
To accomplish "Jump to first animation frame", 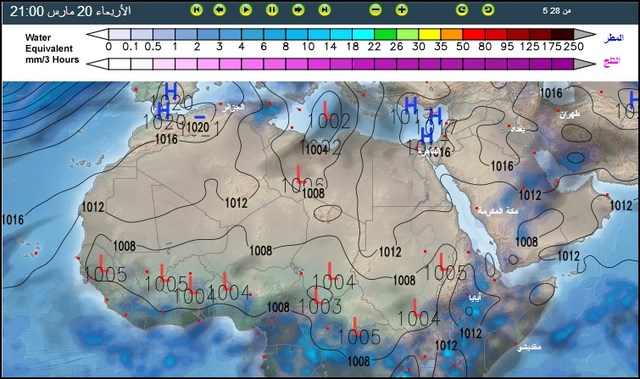I will tap(197, 10).
